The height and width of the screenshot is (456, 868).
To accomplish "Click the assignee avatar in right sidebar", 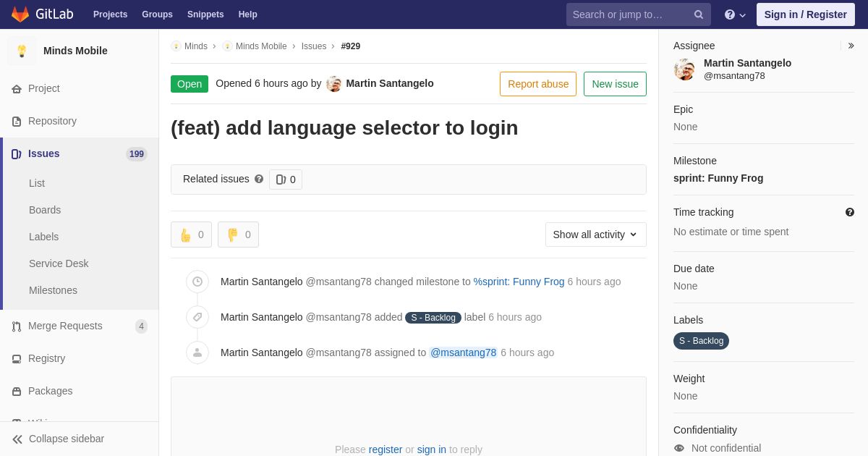I will [684, 69].
